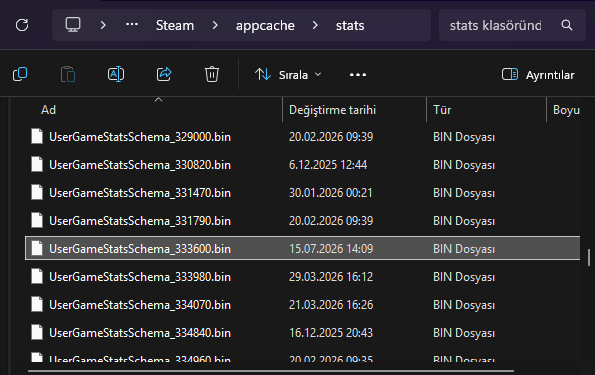Image resolution: width=595 pixels, height=375 pixels.
Task: Click BIN Dosyası type of 334840.bin row
Action: (x=464, y=333)
